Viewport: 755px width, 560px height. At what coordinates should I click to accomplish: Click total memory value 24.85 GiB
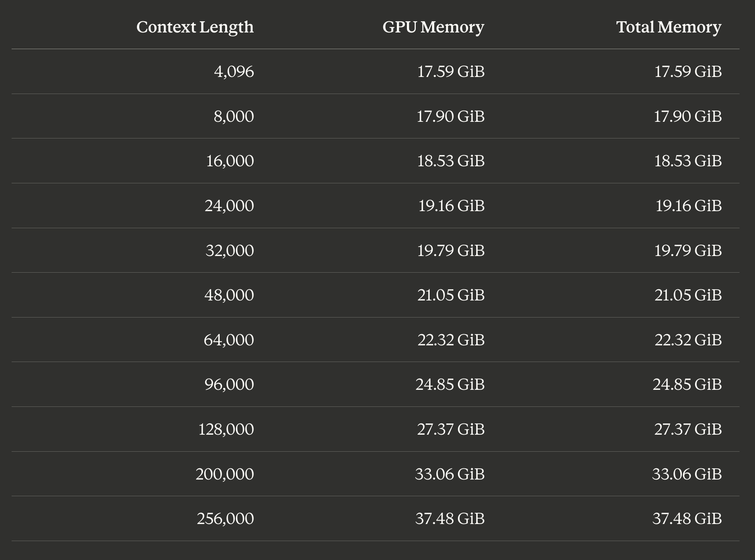pyautogui.click(x=687, y=384)
